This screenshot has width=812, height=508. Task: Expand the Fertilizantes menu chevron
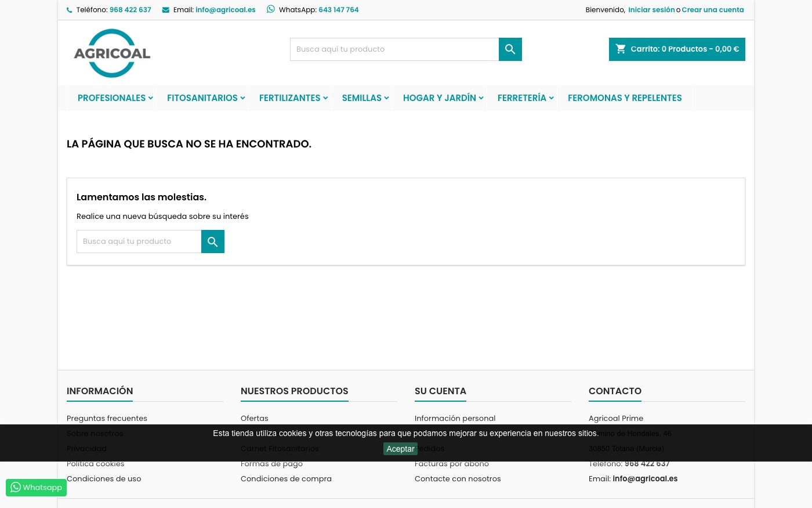(325, 98)
